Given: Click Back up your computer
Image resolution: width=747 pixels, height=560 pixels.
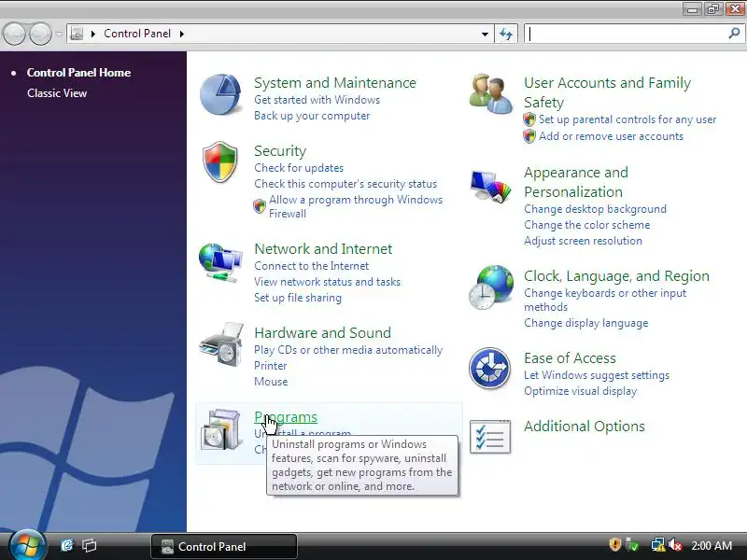Looking at the screenshot, I should pyautogui.click(x=312, y=116).
